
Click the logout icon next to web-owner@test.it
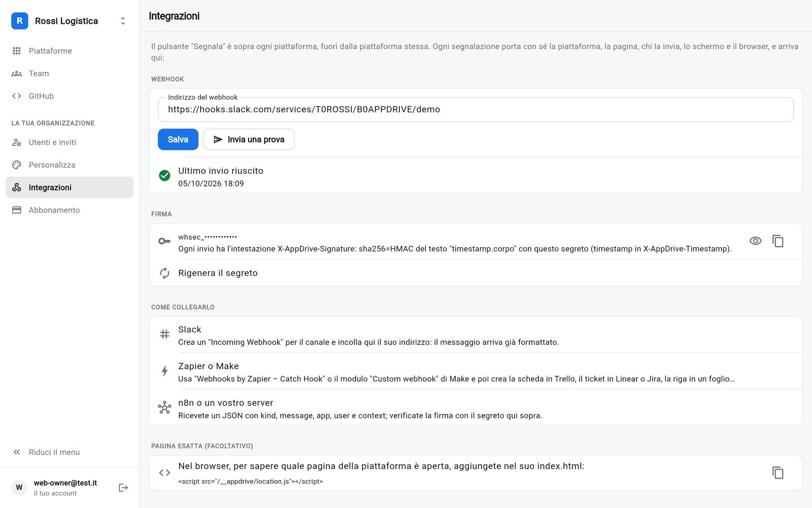(123, 488)
